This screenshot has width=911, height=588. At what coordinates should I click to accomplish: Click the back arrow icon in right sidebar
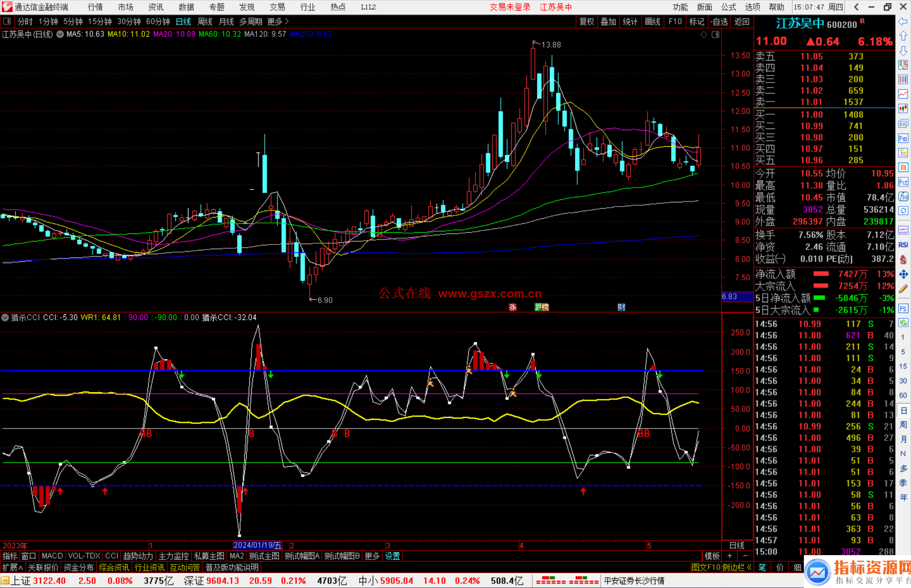pos(903,21)
